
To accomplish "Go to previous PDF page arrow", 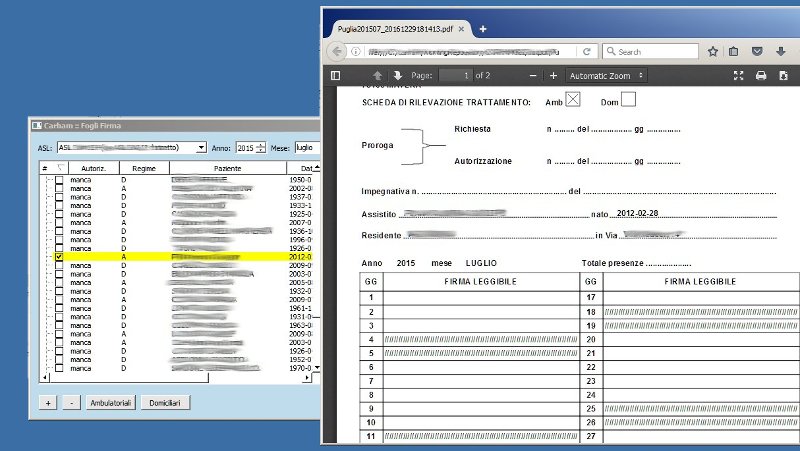I will [378, 76].
